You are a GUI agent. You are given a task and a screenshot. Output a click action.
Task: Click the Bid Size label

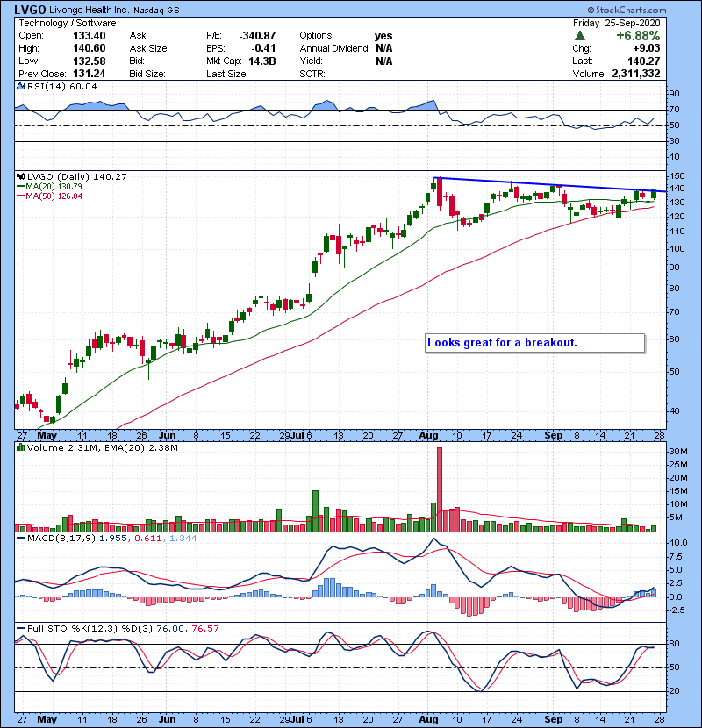pyautogui.click(x=147, y=74)
